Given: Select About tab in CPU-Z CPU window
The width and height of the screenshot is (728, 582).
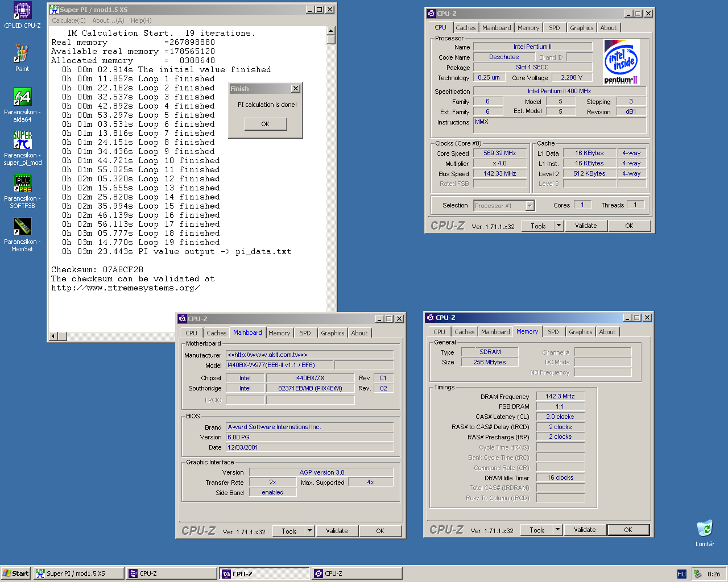Looking at the screenshot, I should (x=609, y=28).
